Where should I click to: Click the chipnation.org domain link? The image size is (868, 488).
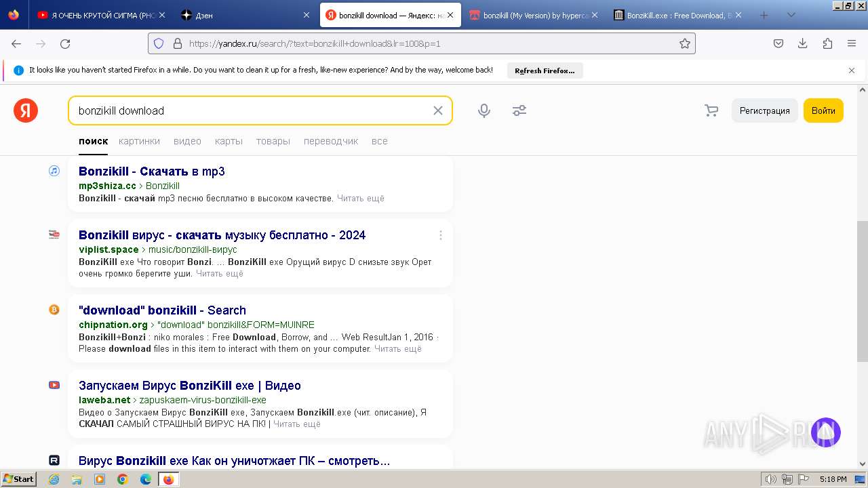coord(113,325)
